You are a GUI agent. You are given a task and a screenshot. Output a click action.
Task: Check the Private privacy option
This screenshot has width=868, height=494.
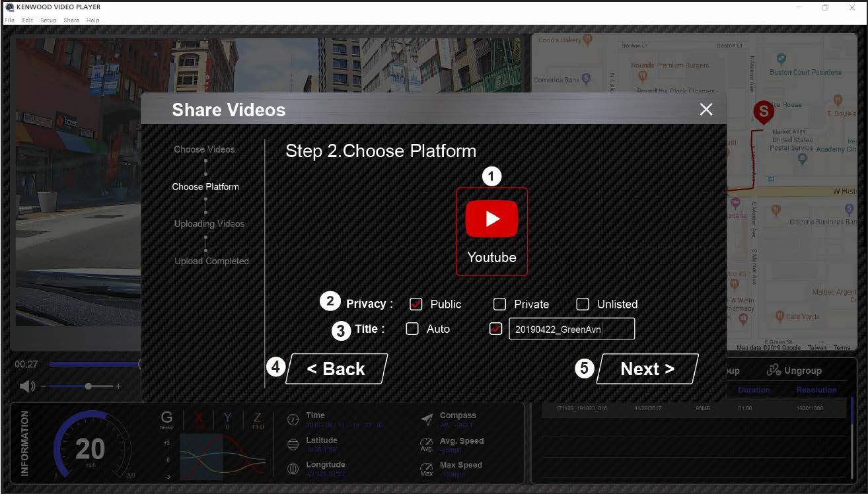pos(500,304)
